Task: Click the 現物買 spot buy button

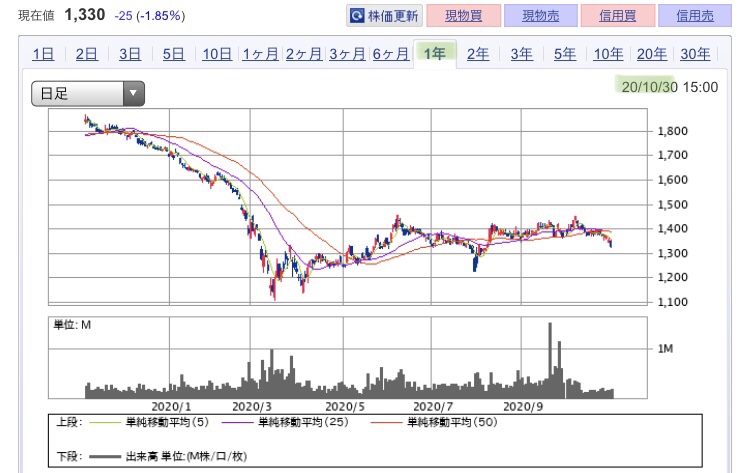Action: (x=463, y=16)
